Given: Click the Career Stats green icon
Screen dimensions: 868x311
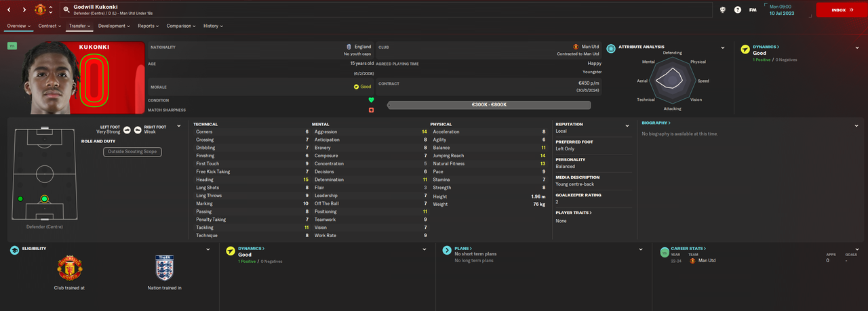Looking at the screenshot, I should point(665,251).
